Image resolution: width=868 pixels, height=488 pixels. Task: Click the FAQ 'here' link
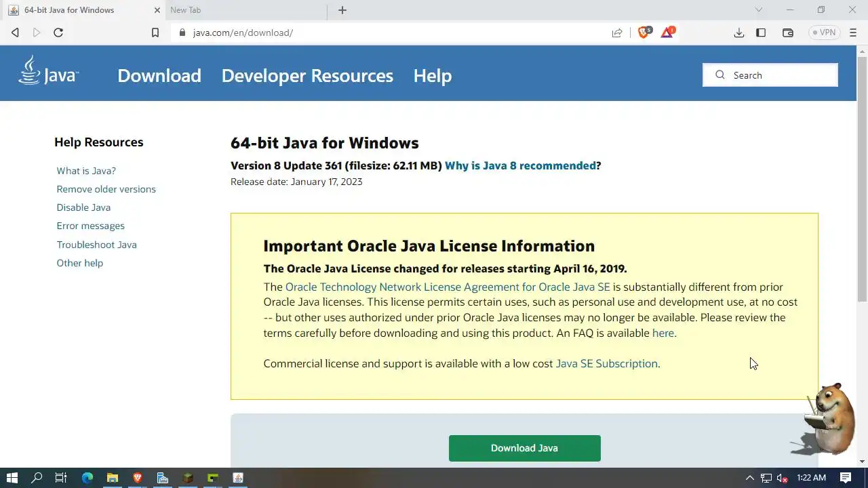click(x=663, y=333)
